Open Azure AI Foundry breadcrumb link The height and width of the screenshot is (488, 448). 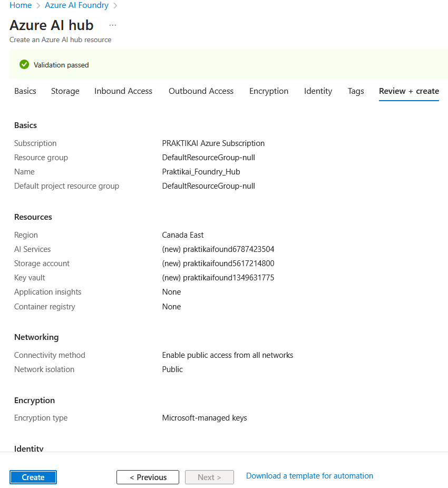(x=76, y=5)
